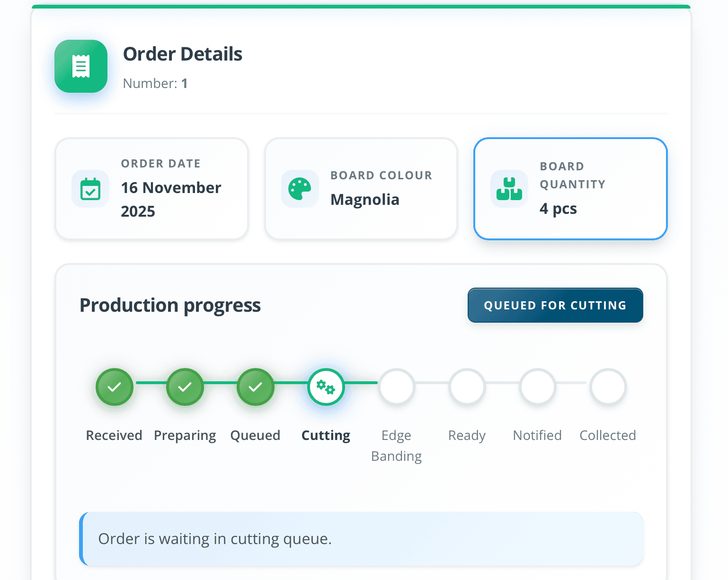The height and width of the screenshot is (580, 728).
Task: Click the receipt icon beside Order Details
Action: [x=81, y=66]
